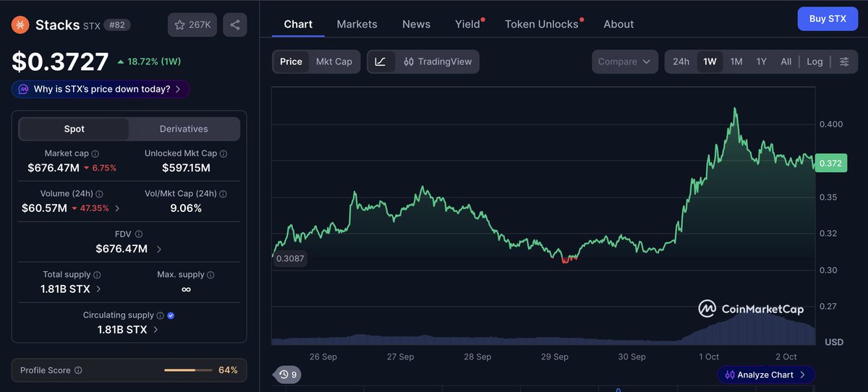Viewport: 868px width, 392px height.
Task: Switch chart to Mkt Cap view
Action: click(x=334, y=61)
